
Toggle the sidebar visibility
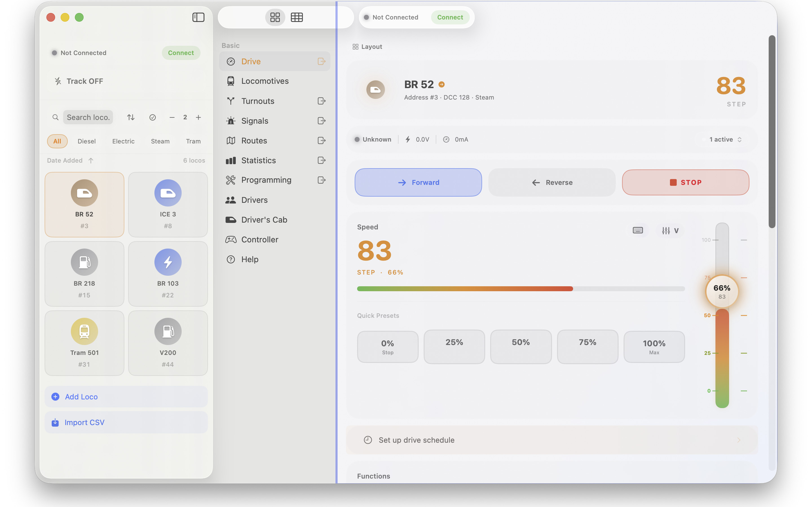[198, 17]
